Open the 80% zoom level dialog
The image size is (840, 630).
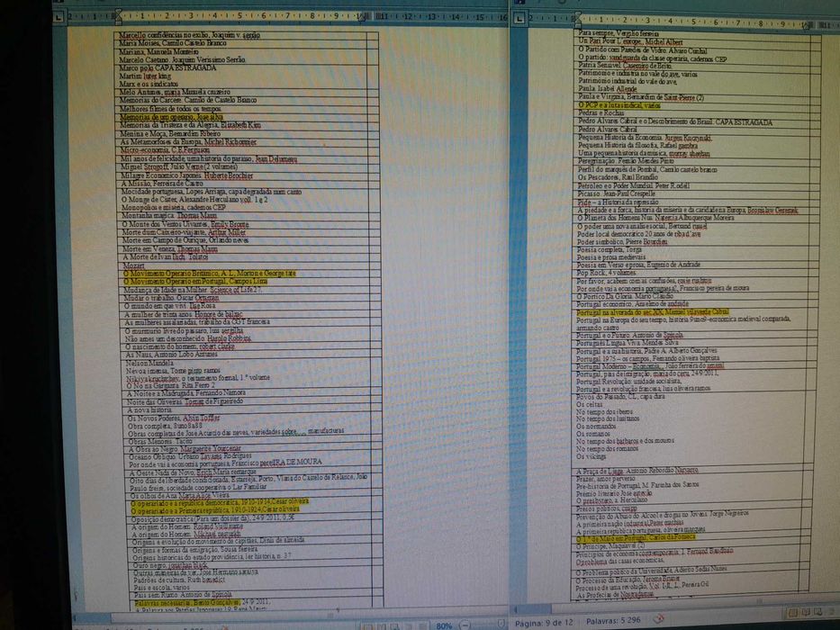click(444, 625)
